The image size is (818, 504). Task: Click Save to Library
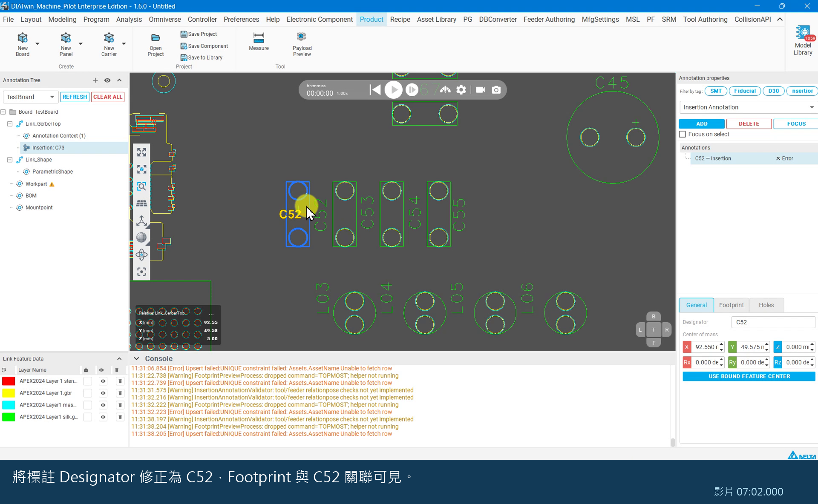click(x=202, y=57)
